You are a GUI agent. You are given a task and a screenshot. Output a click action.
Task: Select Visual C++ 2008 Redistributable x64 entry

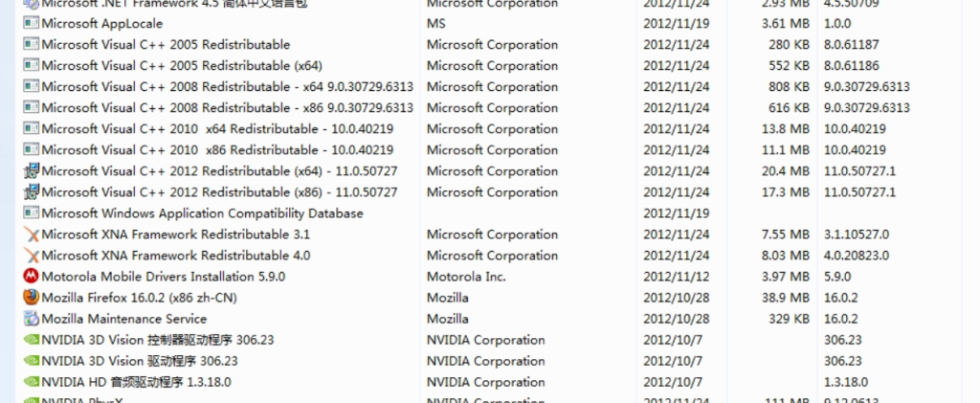[x=228, y=87]
